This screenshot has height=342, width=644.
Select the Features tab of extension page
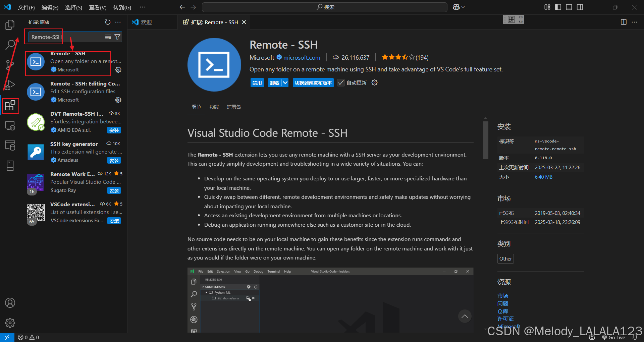(214, 107)
